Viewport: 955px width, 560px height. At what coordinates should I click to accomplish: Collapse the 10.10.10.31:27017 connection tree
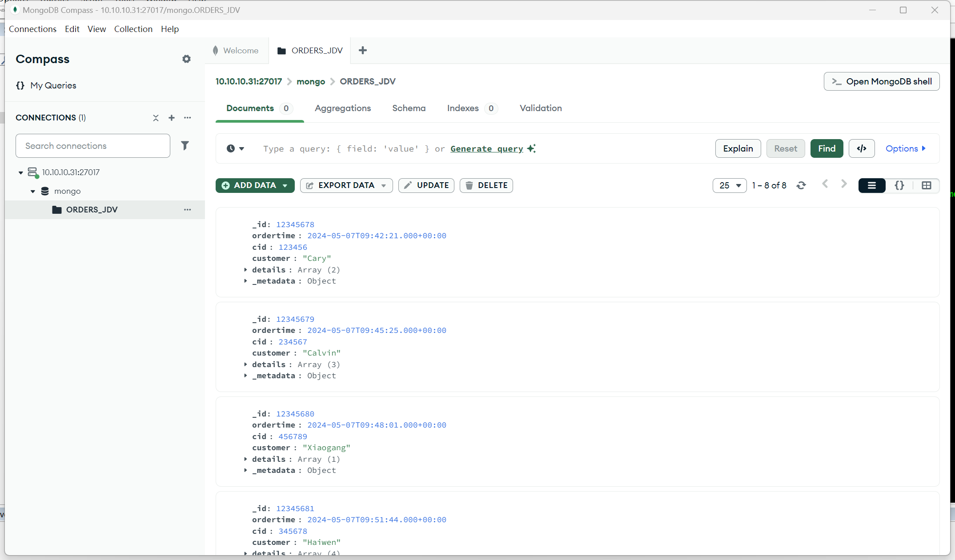(20, 172)
